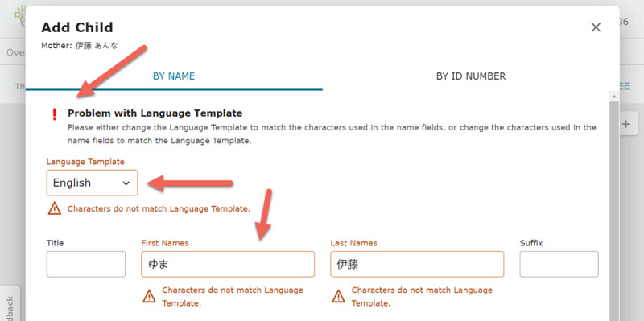Switch to the BY NAME tab
The image size is (644, 321).
tap(174, 76)
